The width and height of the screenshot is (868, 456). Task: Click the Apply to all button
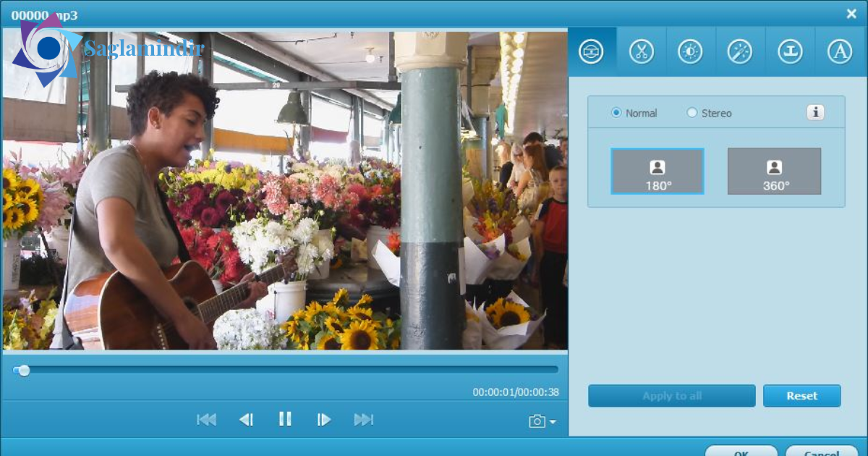pyautogui.click(x=671, y=396)
